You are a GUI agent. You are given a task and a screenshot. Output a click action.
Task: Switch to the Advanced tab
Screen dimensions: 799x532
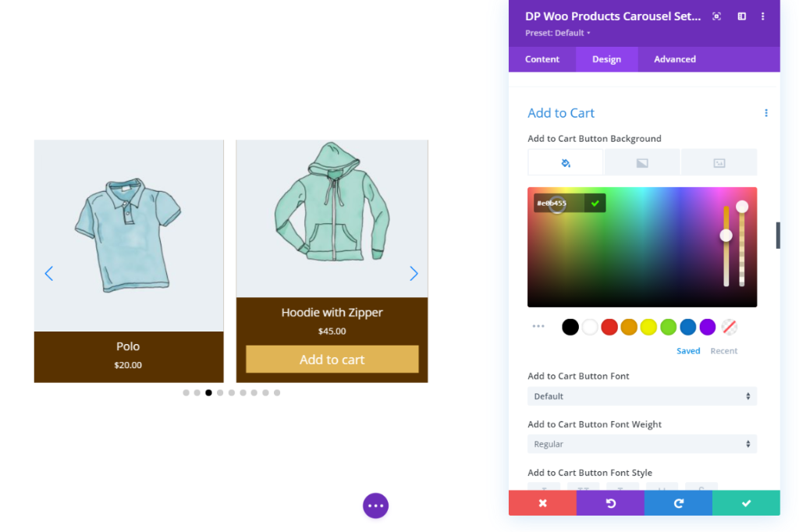[675, 59]
